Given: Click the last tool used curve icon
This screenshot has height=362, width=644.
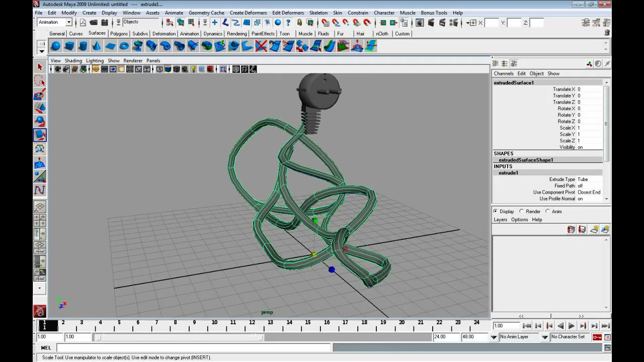Looking at the screenshot, I should click(40, 190).
